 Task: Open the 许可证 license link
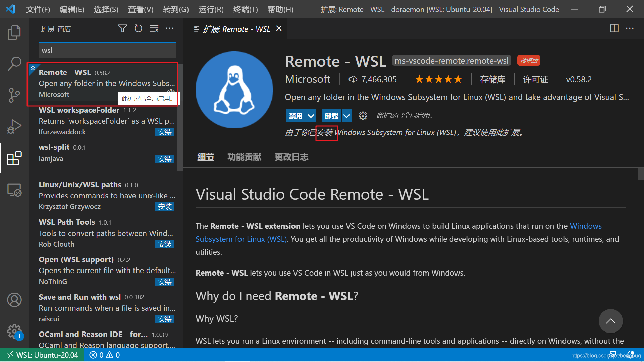536,79
